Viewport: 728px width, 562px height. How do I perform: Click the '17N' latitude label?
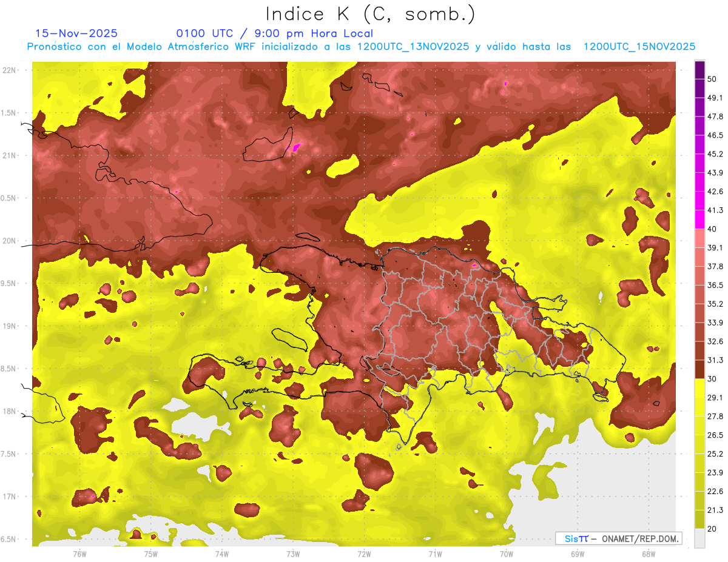[9, 497]
